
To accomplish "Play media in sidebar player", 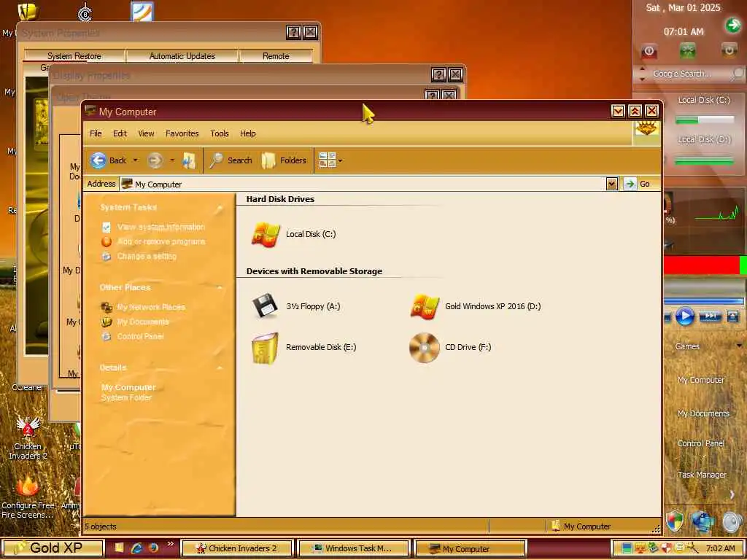I will pos(684,316).
